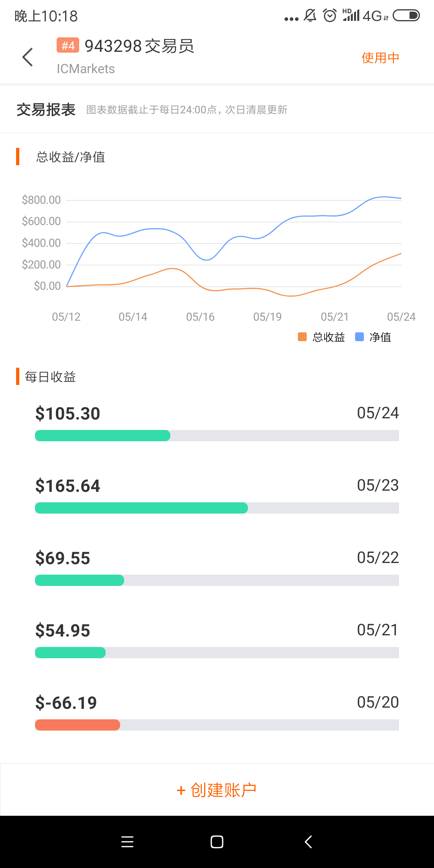Tap the muted notification bell icon
The width and height of the screenshot is (434, 868).
(x=310, y=16)
